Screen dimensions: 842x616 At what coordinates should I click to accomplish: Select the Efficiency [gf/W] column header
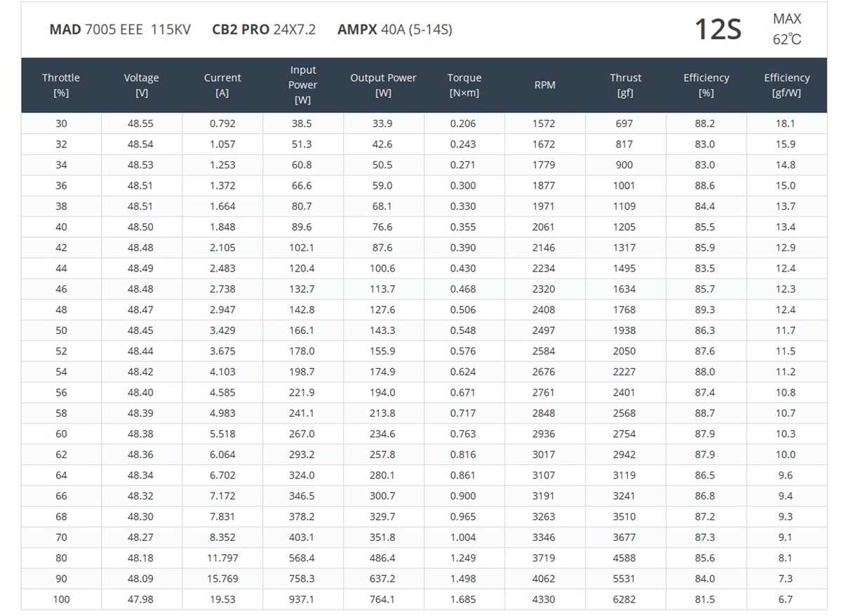[x=787, y=85]
